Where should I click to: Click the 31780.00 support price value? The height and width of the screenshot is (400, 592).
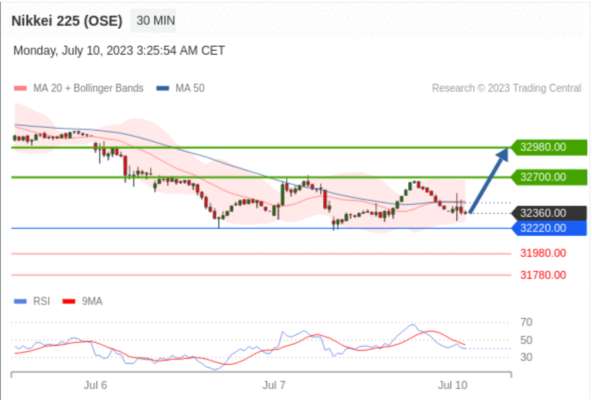tap(543, 275)
